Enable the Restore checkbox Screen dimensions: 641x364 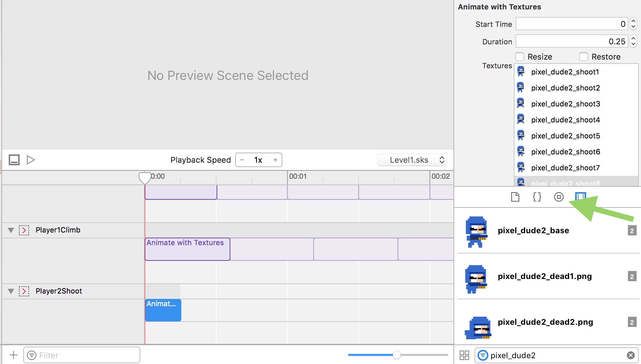(x=584, y=57)
